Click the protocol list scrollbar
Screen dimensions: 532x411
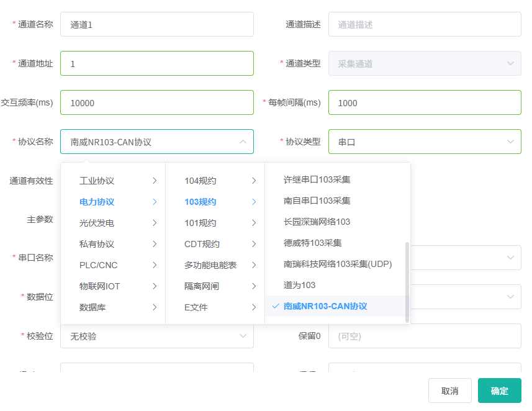[407, 281]
